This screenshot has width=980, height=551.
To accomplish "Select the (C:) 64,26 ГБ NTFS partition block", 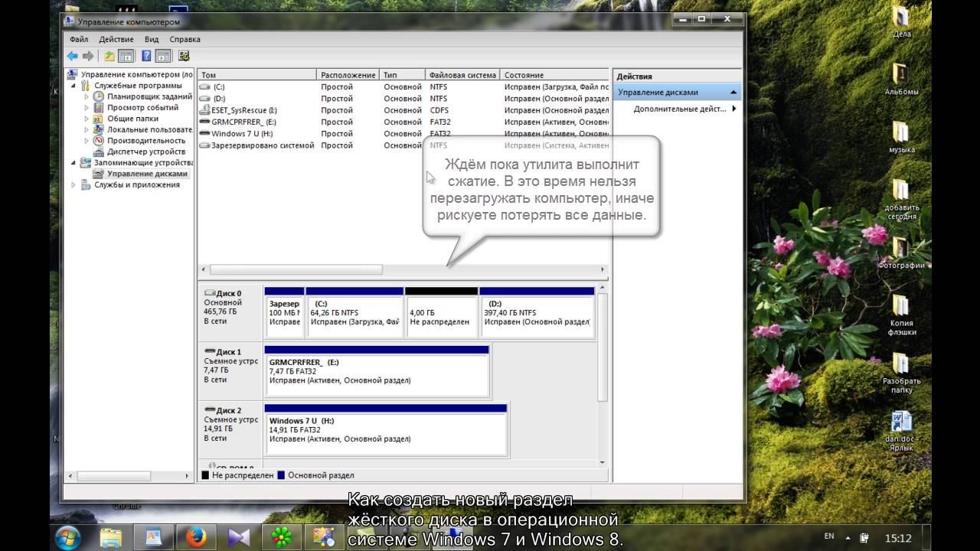I will pyautogui.click(x=354, y=312).
